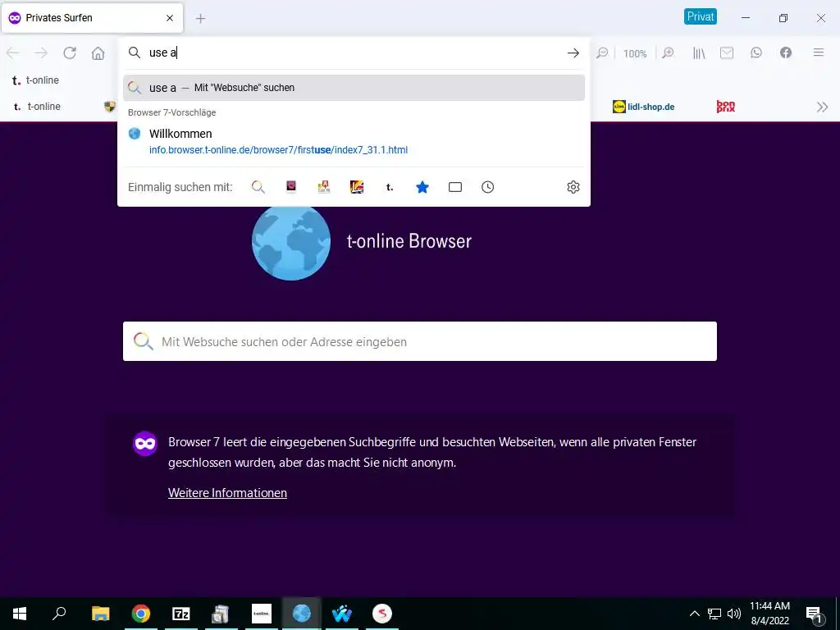Reload the page with the refresh icon

(x=70, y=52)
